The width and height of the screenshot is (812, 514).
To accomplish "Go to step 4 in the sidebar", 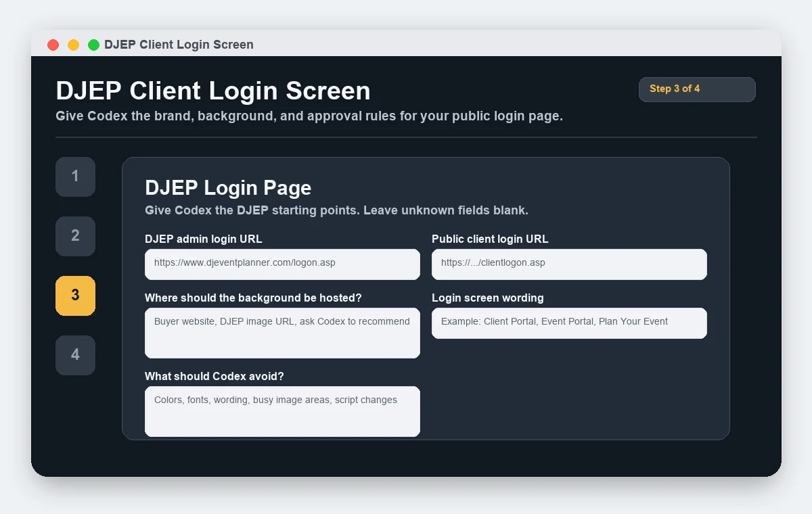I will (x=75, y=355).
